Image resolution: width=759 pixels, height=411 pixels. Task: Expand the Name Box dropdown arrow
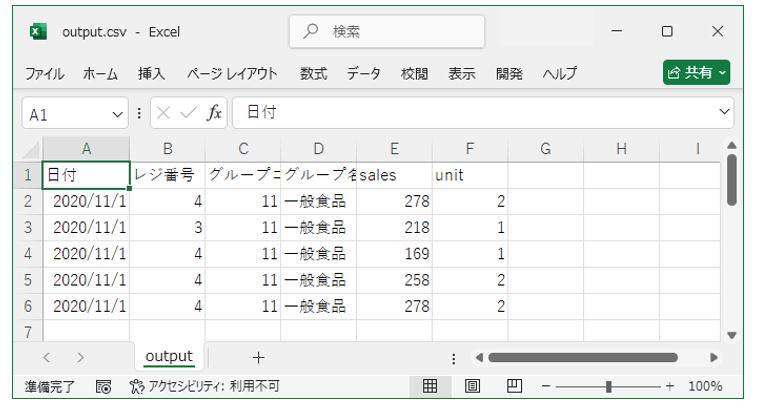[117, 115]
